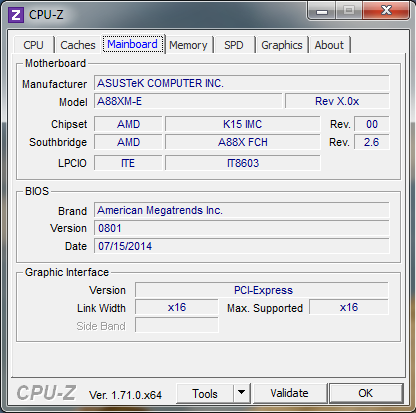Select the PCI-Express version field
Image resolution: width=416 pixels, height=413 pixels.
coord(262,290)
